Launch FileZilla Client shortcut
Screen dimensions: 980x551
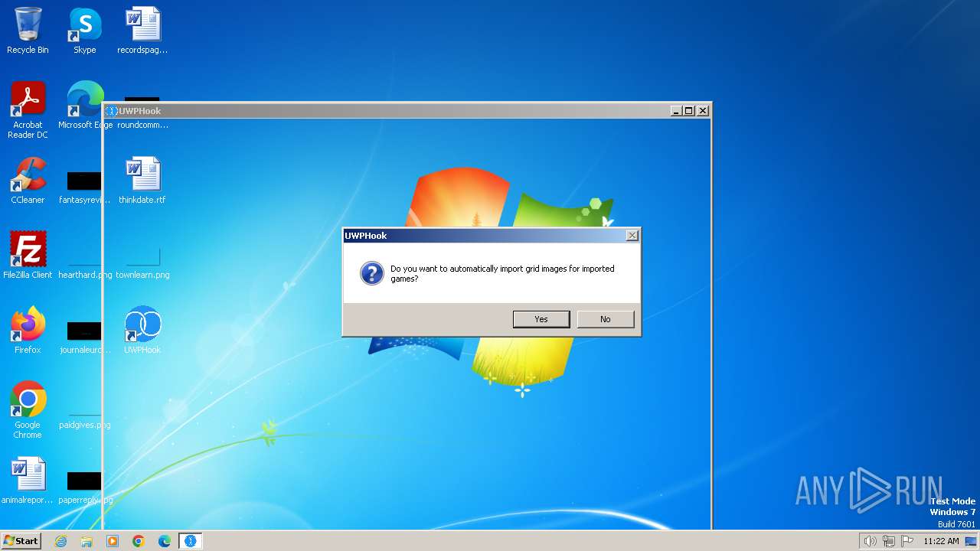tap(28, 256)
